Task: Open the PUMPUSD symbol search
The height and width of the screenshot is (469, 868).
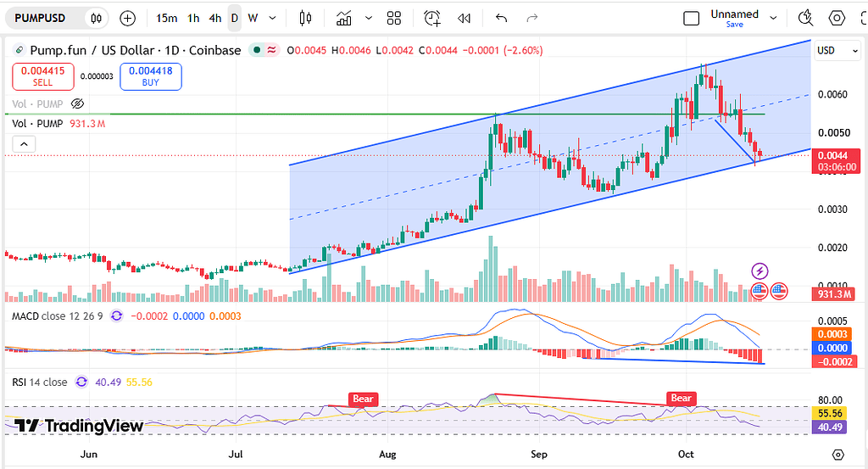Action: pyautogui.click(x=40, y=19)
